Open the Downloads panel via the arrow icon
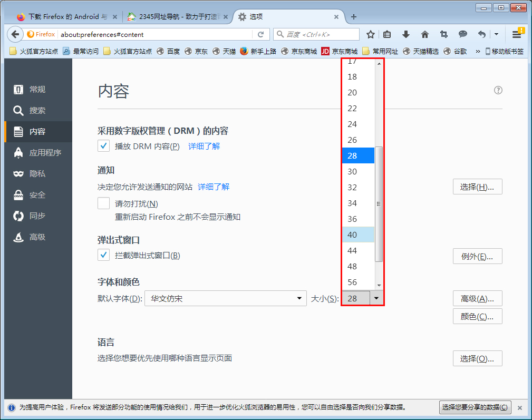 (406, 34)
